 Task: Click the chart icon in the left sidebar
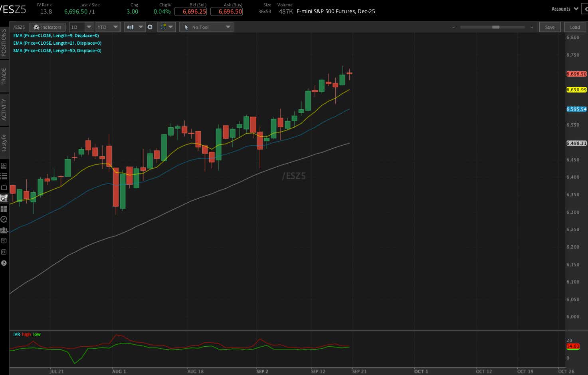pos(4,165)
